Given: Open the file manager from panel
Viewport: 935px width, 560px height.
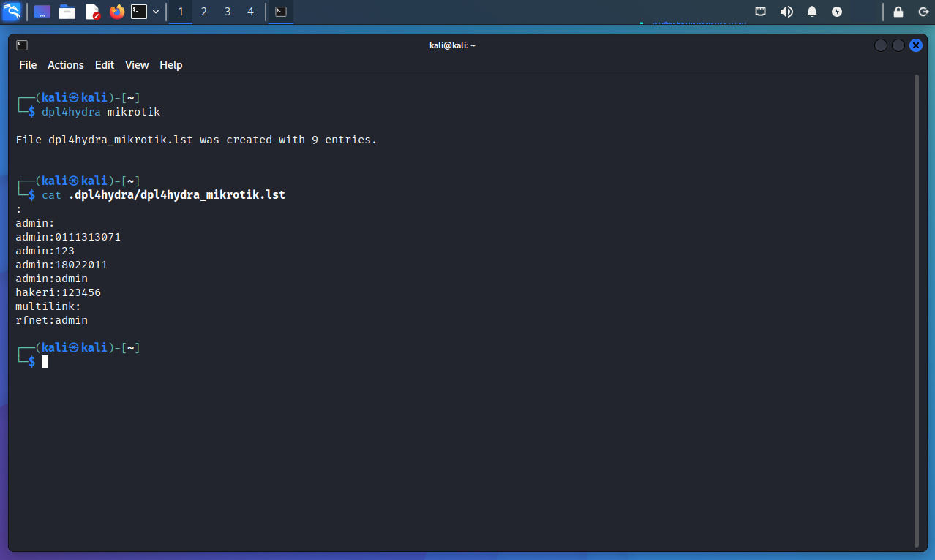Looking at the screenshot, I should pos(67,12).
